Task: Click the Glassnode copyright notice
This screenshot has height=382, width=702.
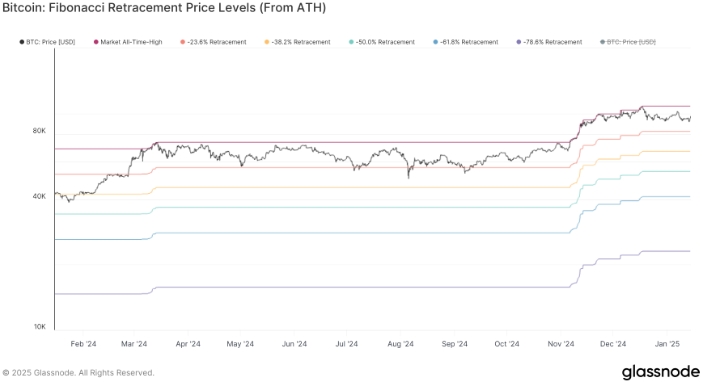Action: tap(78, 373)
